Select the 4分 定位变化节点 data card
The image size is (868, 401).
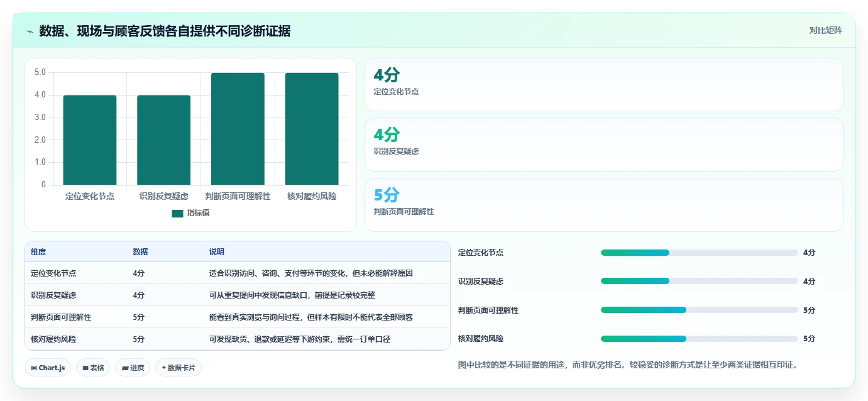pyautogui.click(x=603, y=85)
